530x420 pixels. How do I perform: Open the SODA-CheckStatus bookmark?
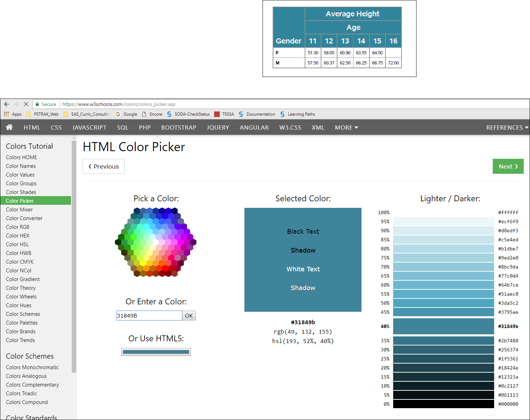188,114
